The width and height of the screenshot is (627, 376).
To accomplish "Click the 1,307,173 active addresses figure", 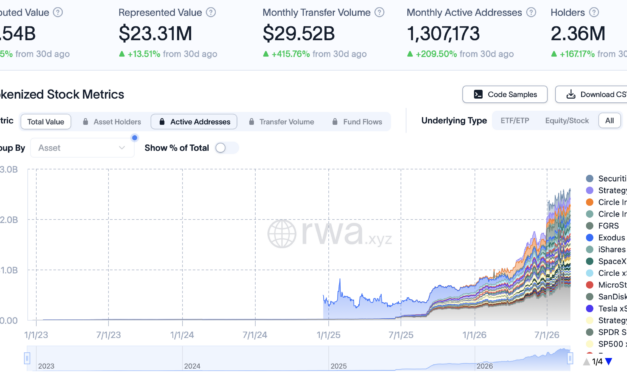I will tap(443, 33).
